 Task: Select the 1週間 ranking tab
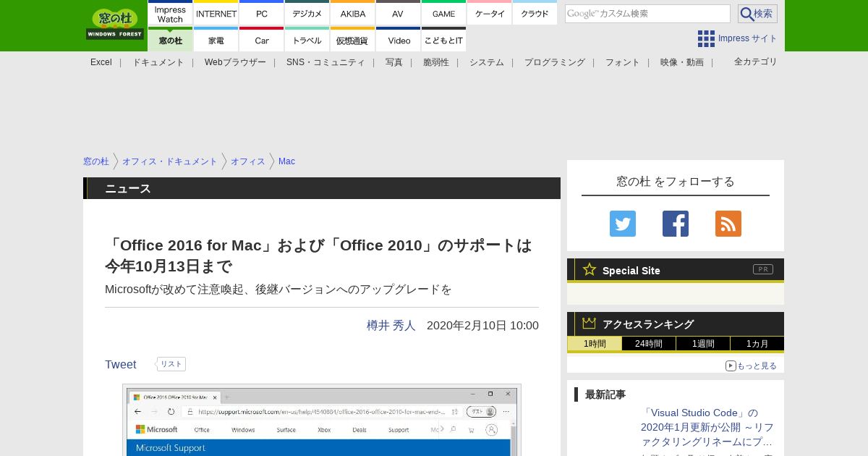tap(703, 344)
